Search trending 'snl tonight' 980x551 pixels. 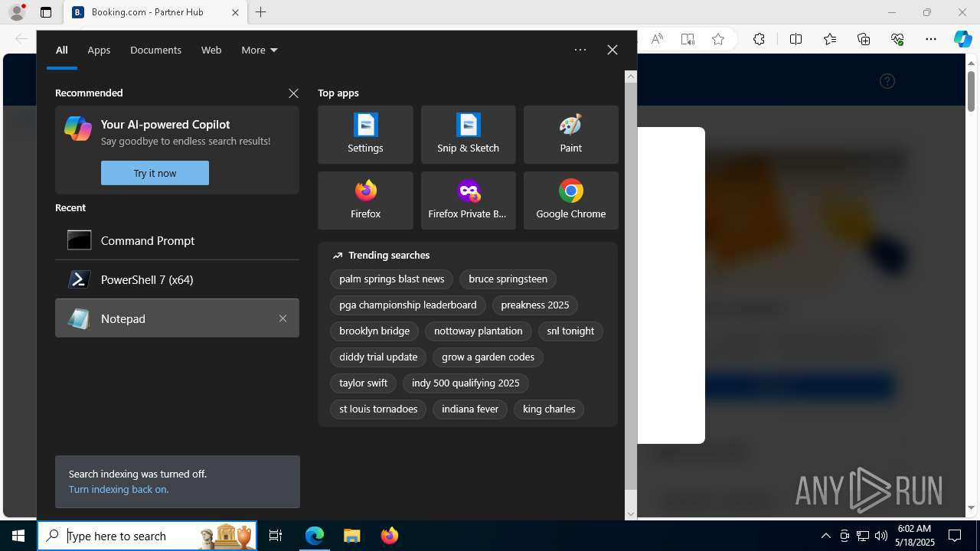(570, 331)
